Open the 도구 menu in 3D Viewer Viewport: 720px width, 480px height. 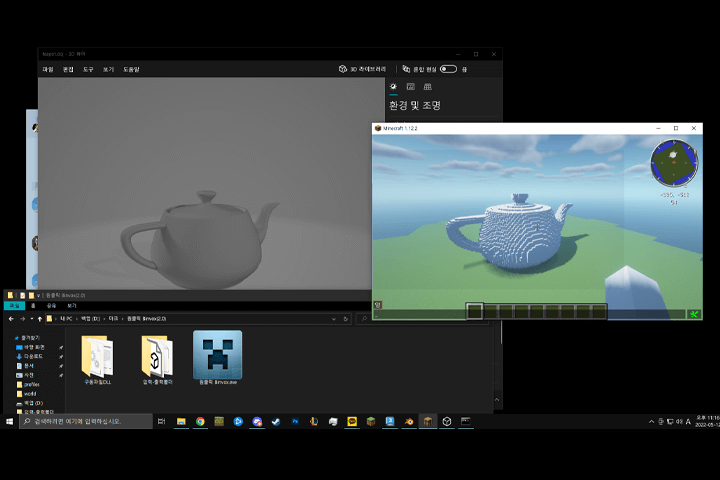(88, 69)
